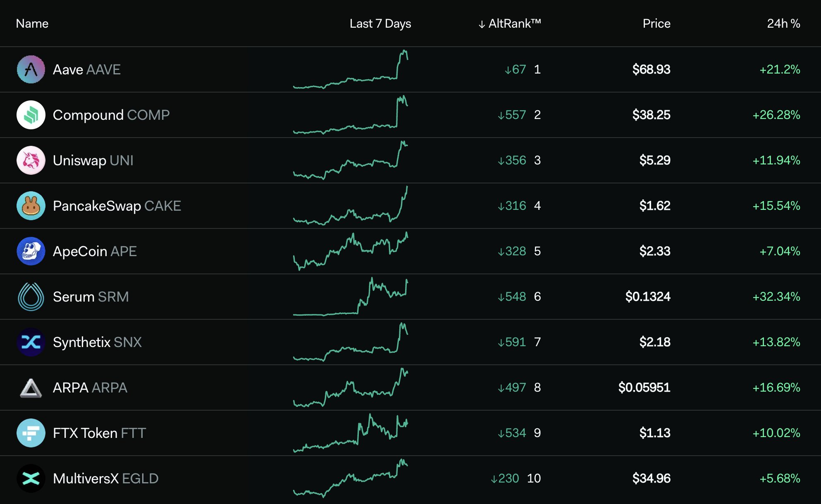The height and width of the screenshot is (504, 821).
Task: Click the ↓67 AltRank change for Aave
Action: [x=515, y=69]
